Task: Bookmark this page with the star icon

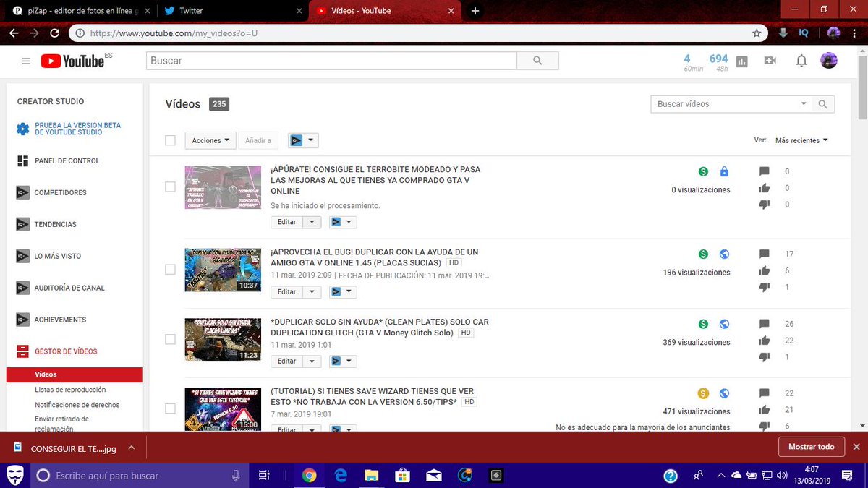Action: pyautogui.click(x=757, y=33)
